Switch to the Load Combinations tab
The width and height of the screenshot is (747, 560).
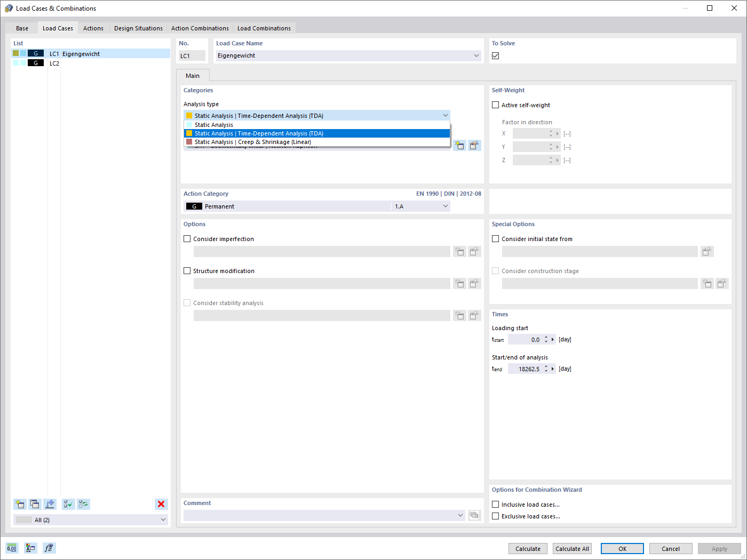(264, 28)
